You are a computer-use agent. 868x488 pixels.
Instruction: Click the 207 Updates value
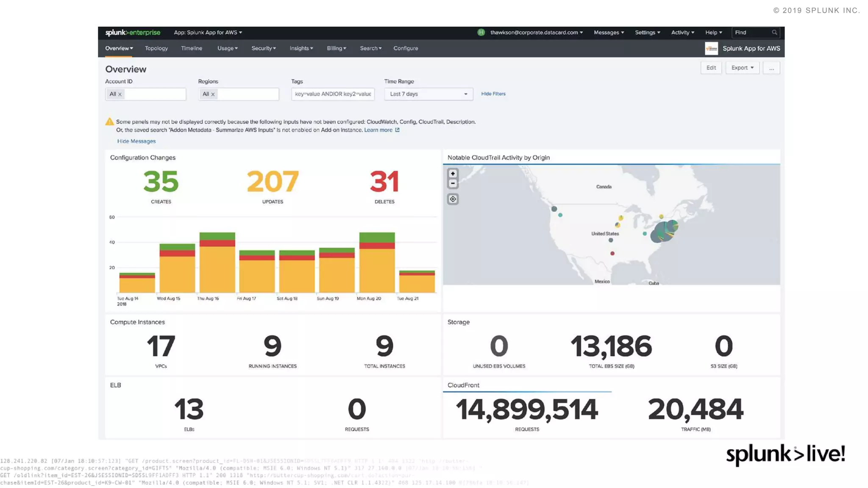tap(273, 182)
